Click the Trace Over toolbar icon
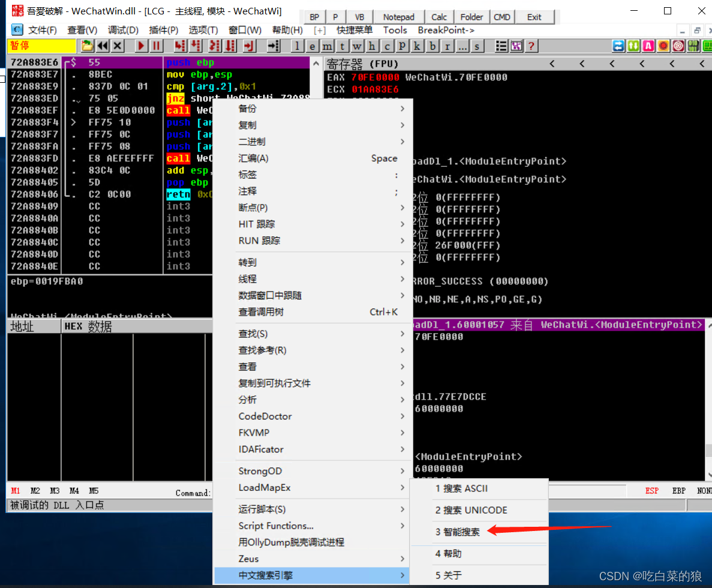The height and width of the screenshot is (588, 712). coord(231,46)
